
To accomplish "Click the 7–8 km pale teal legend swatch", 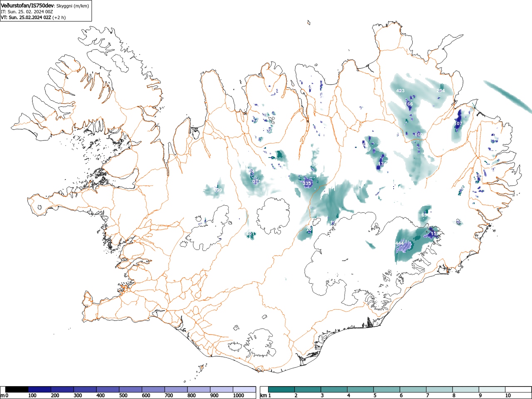I will click(440, 389).
